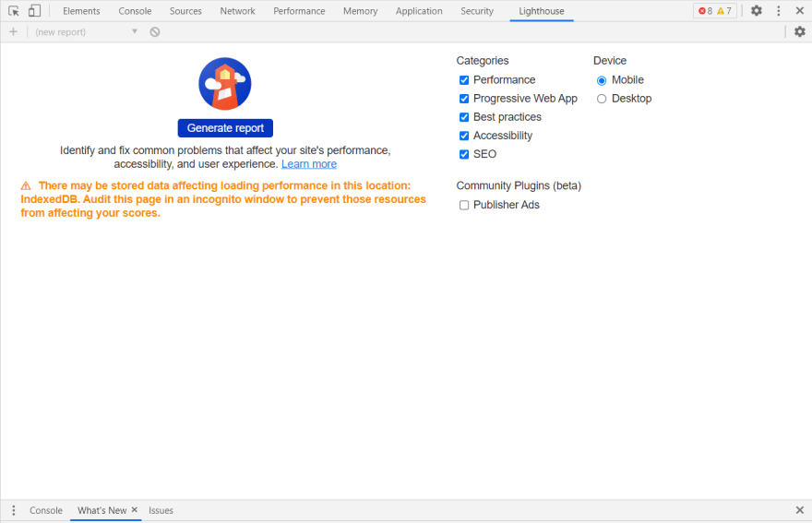
Task: Open the Sources tab
Action: [x=185, y=11]
